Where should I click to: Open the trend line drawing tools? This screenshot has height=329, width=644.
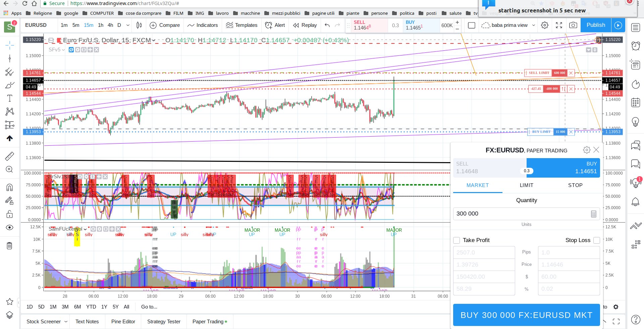pyautogui.click(x=10, y=59)
